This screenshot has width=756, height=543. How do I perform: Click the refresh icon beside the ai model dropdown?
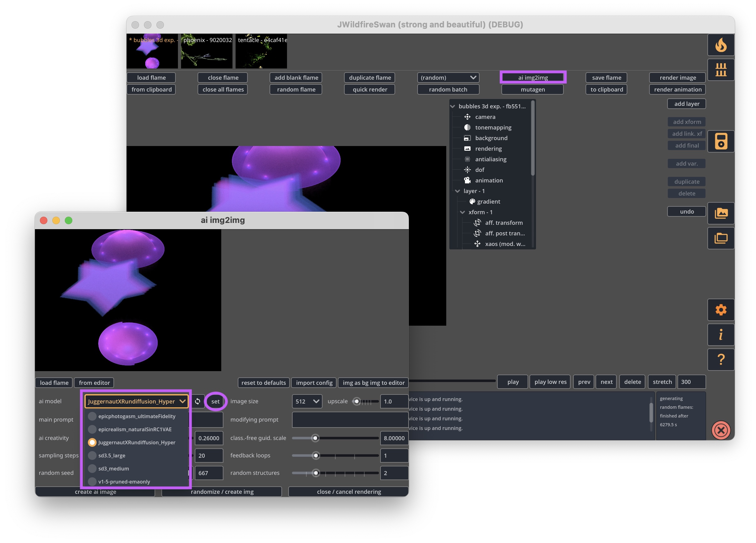(198, 401)
